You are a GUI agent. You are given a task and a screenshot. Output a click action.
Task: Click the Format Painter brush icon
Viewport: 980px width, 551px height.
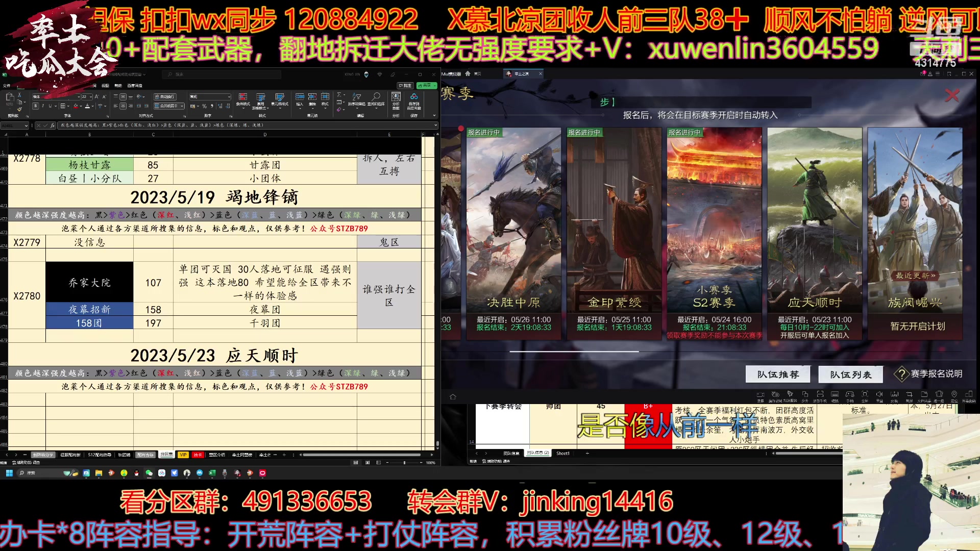19,109
